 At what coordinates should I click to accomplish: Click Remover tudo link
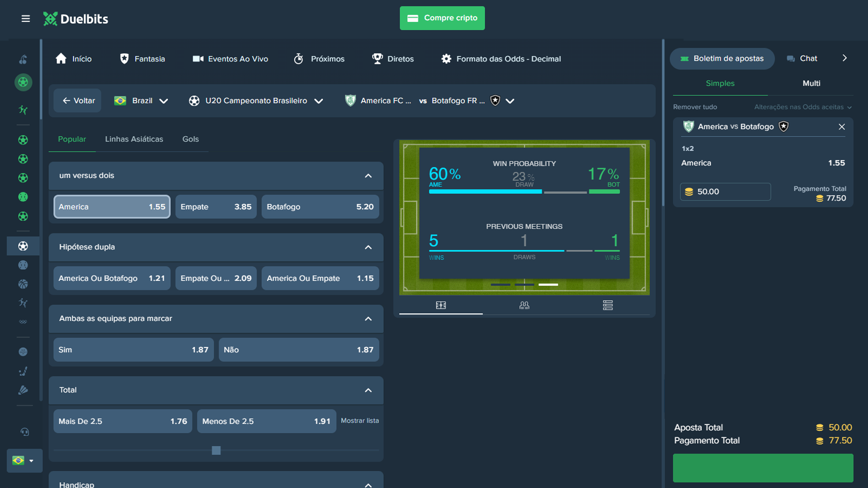(695, 107)
